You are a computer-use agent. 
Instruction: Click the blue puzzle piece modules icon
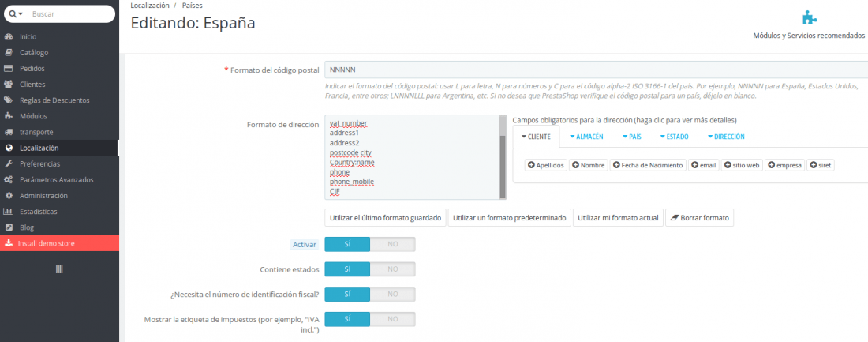click(810, 18)
